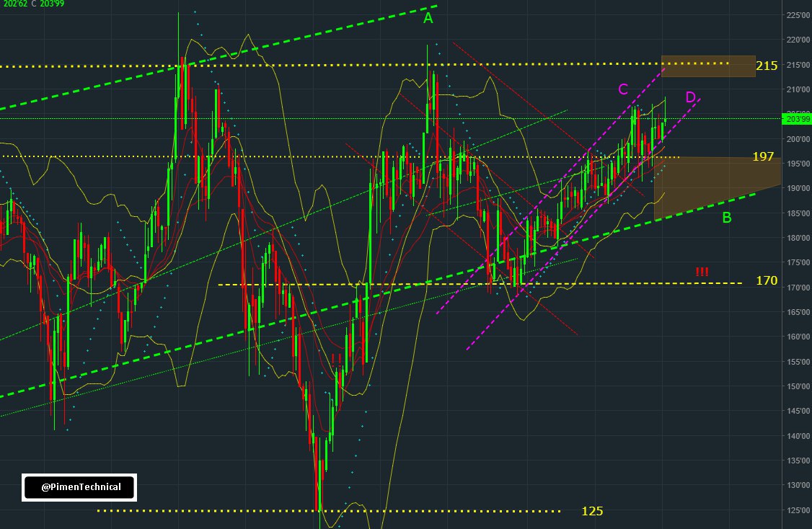Click the 185'00 price axis label
This screenshot has width=812, height=529.
point(798,213)
